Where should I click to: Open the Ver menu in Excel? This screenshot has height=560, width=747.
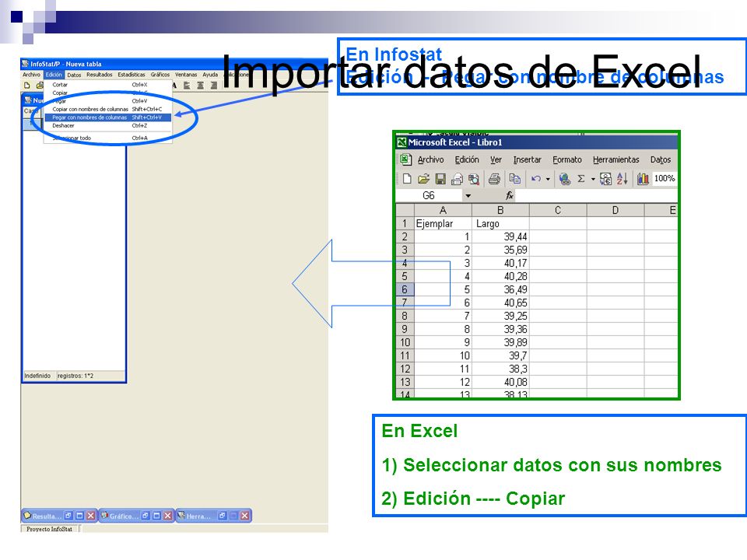[x=496, y=160]
